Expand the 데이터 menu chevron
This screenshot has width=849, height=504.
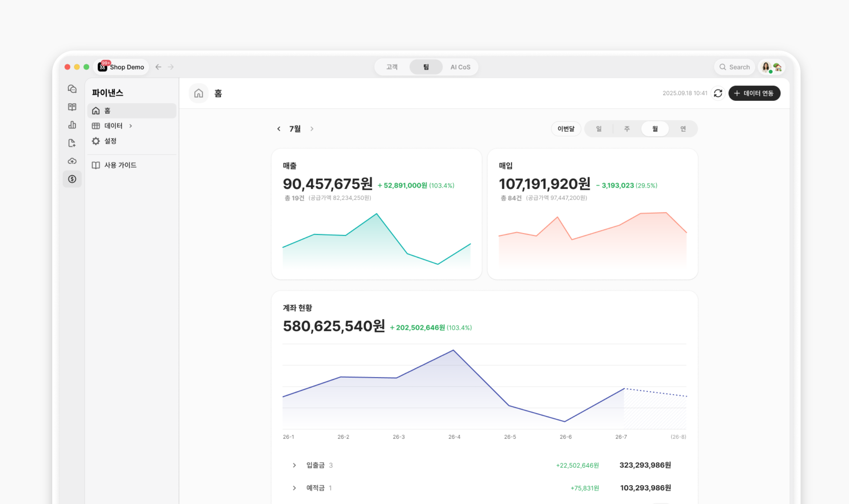tap(131, 126)
